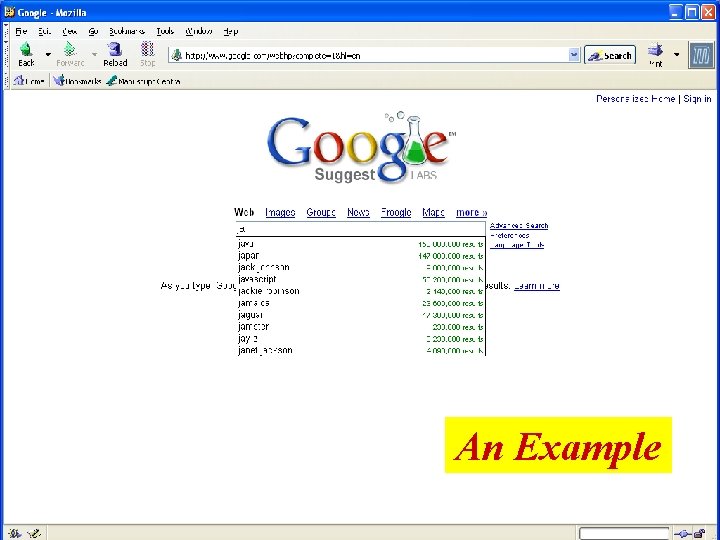The image size is (720, 540).
Task: Select the 'javascript' suggestion
Action: tap(361, 280)
